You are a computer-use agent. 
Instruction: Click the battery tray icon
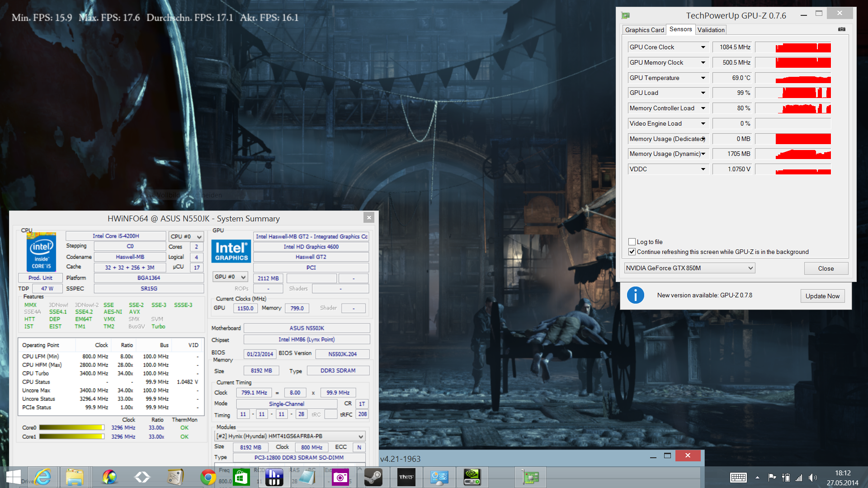click(786, 478)
